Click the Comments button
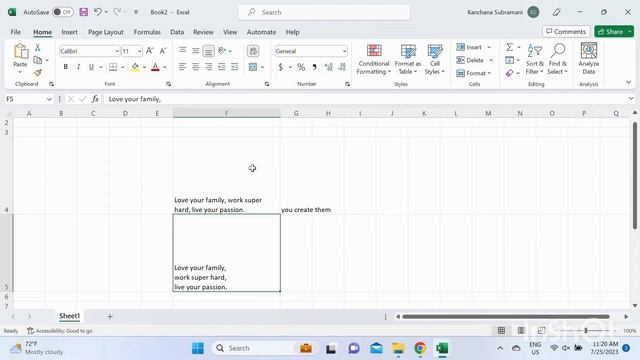640x360 pixels. (x=566, y=31)
